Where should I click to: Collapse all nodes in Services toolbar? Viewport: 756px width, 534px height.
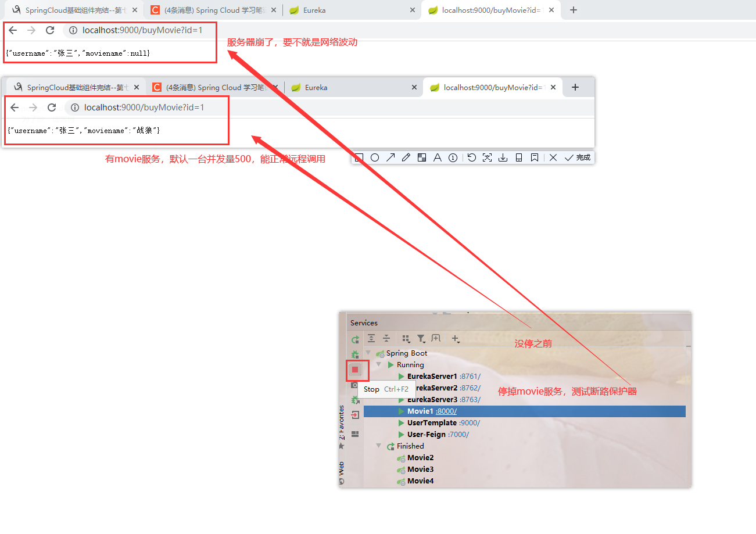pos(386,338)
